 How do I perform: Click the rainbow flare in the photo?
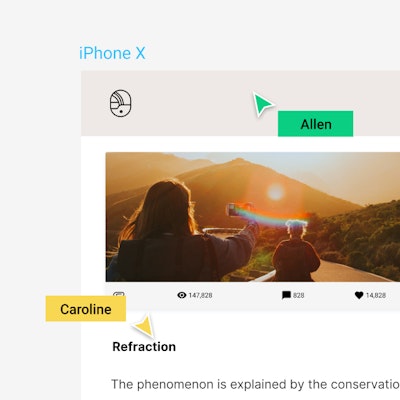pos(271,215)
